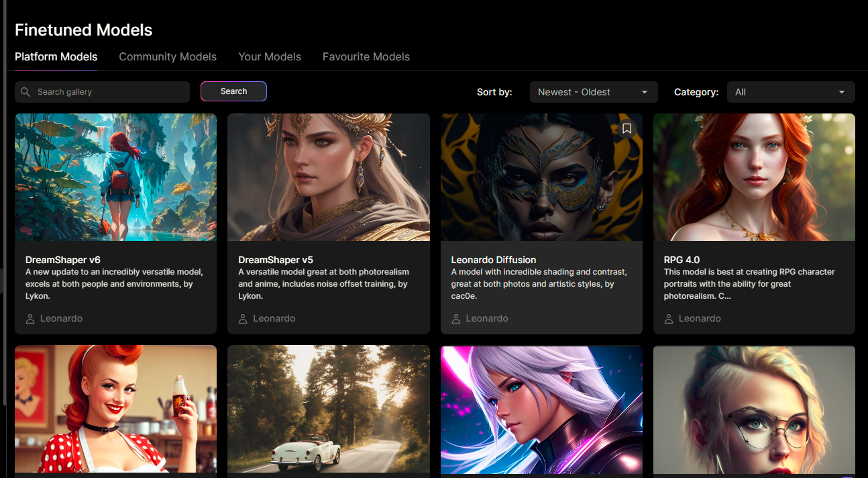Click the magnifier icon in gallery search
Image resolution: width=868 pixels, height=478 pixels.
(x=25, y=92)
